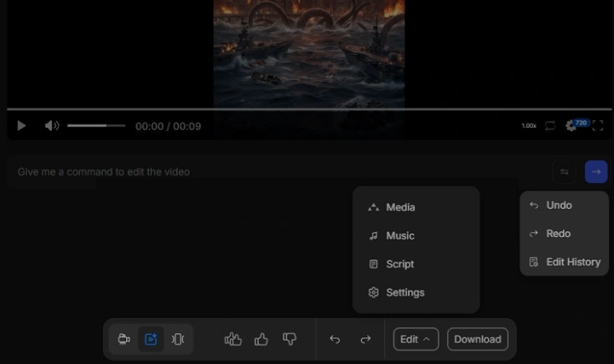Adjust the volume slider

(96, 125)
